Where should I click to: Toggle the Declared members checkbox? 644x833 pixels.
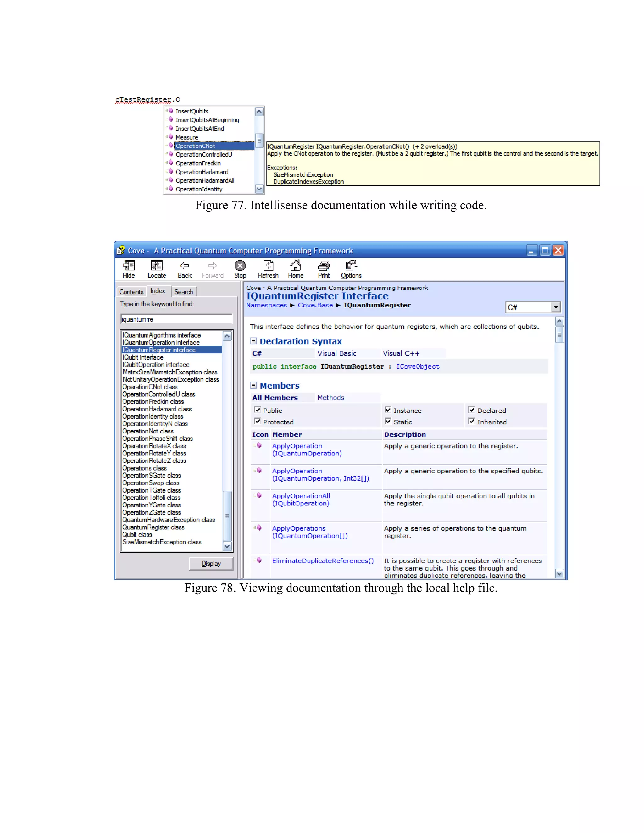[x=472, y=410]
